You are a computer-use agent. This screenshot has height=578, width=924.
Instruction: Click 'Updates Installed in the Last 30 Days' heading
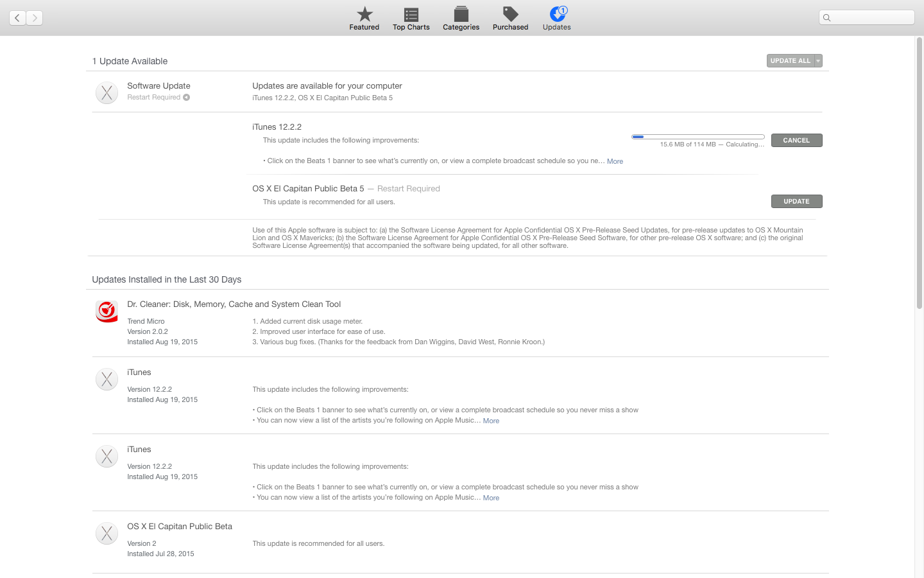tap(167, 279)
